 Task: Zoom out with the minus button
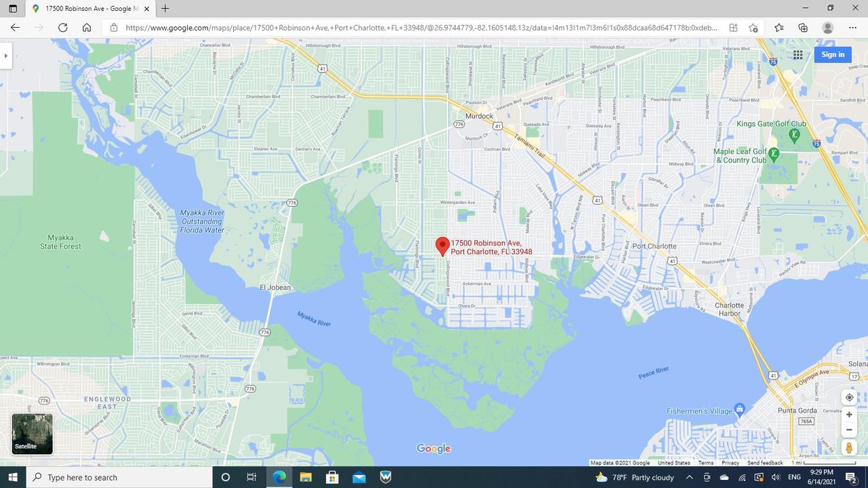849,430
